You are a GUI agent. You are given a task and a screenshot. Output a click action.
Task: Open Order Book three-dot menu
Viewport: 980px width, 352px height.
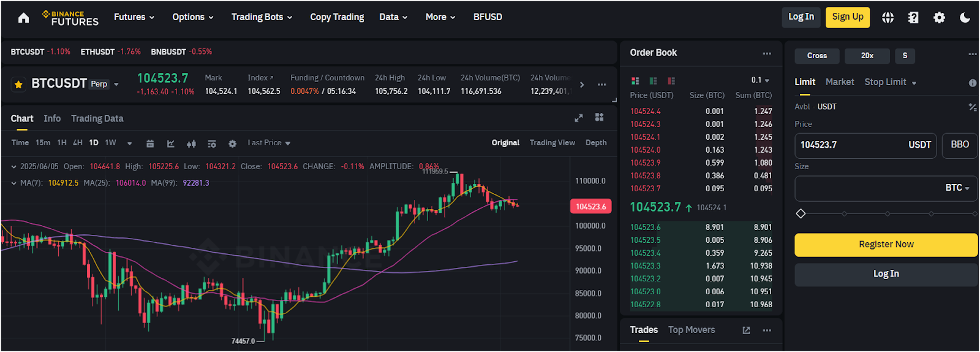pos(767,53)
